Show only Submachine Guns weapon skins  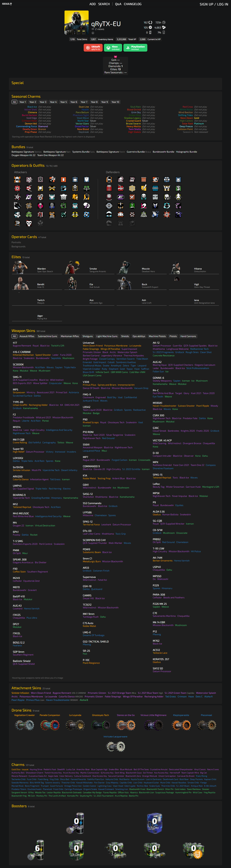pyautogui.click(x=48, y=336)
